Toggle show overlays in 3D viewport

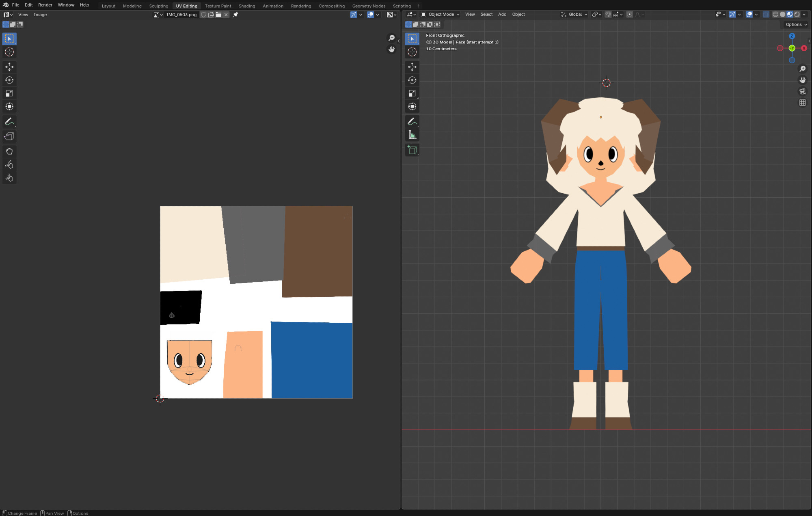pyautogui.click(x=749, y=14)
